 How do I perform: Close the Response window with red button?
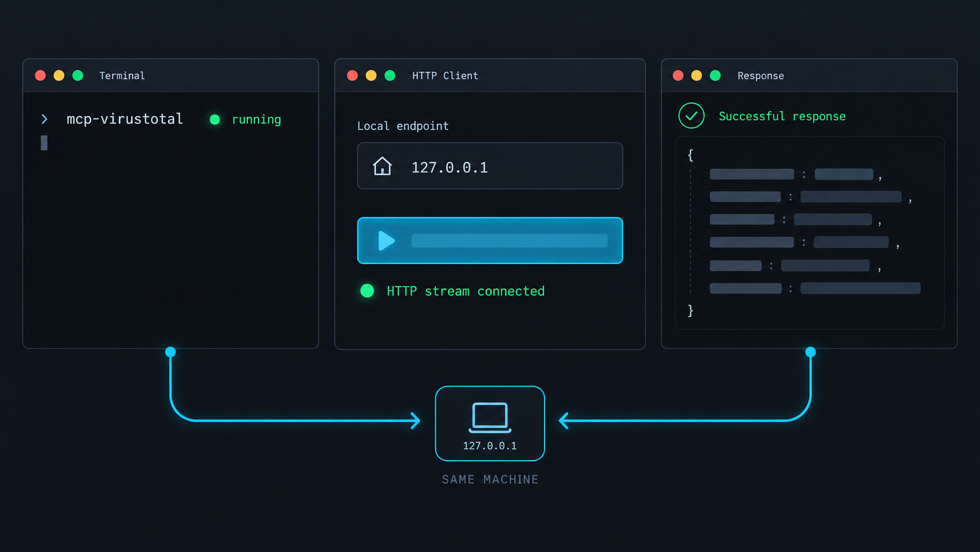pos(678,75)
